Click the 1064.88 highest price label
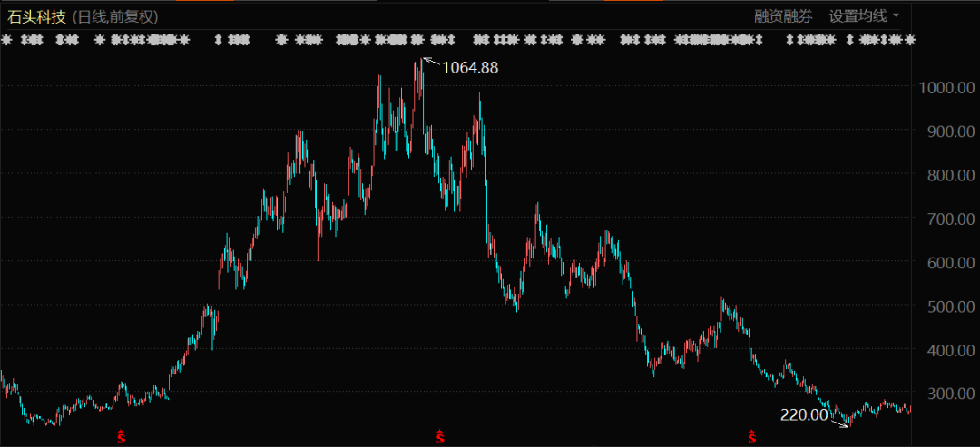This screenshot has height=447, width=980. click(470, 67)
